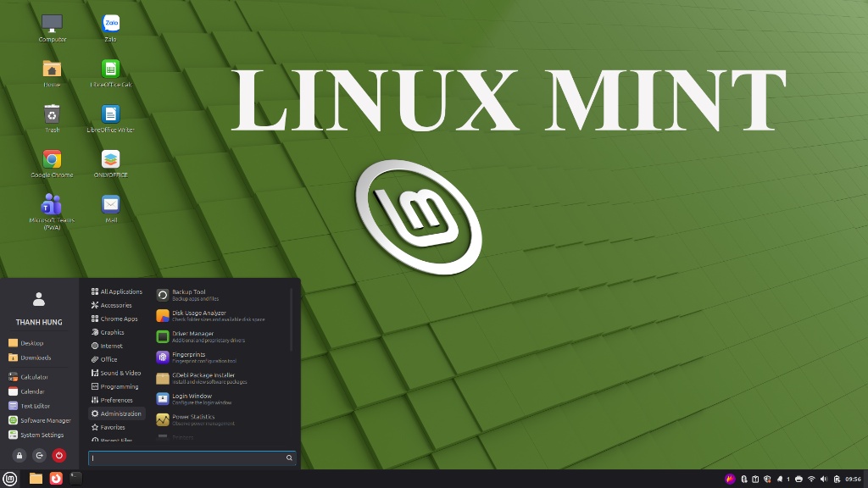
Task: Click the clock showing 09:56
Action: 853,480
